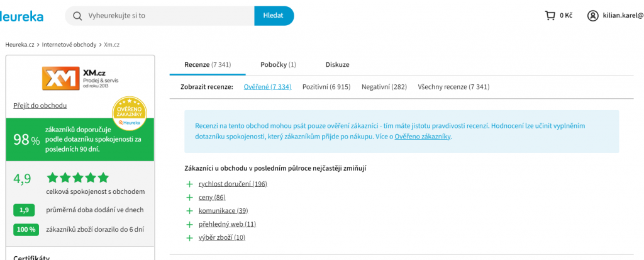Filter reviews by Negativní
The height and width of the screenshot is (260, 644).
coord(384,87)
